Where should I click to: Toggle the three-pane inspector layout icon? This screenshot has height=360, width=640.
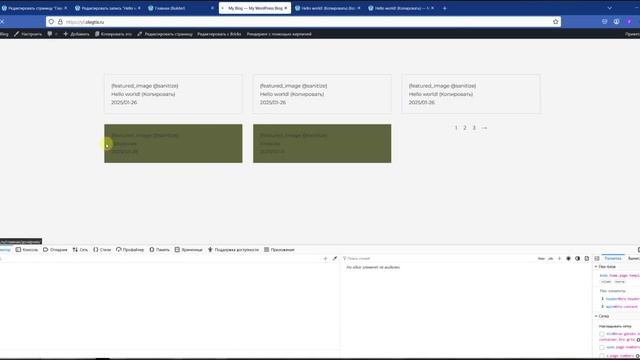(x=597, y=258)
